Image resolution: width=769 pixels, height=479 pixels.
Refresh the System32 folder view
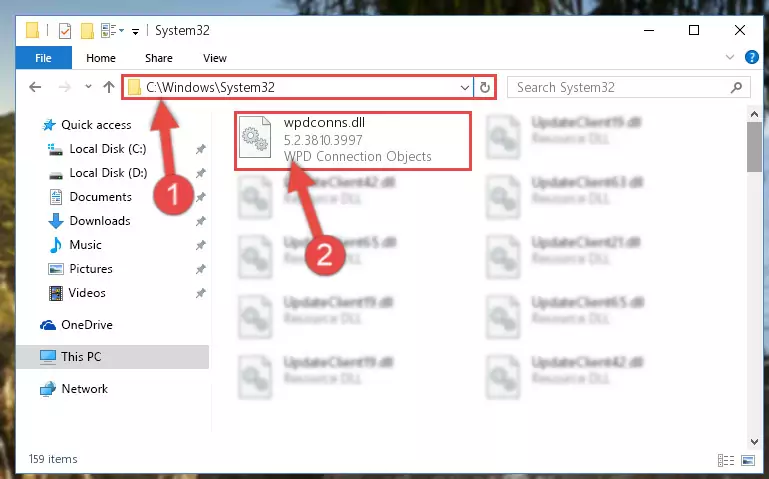point(485,87)
